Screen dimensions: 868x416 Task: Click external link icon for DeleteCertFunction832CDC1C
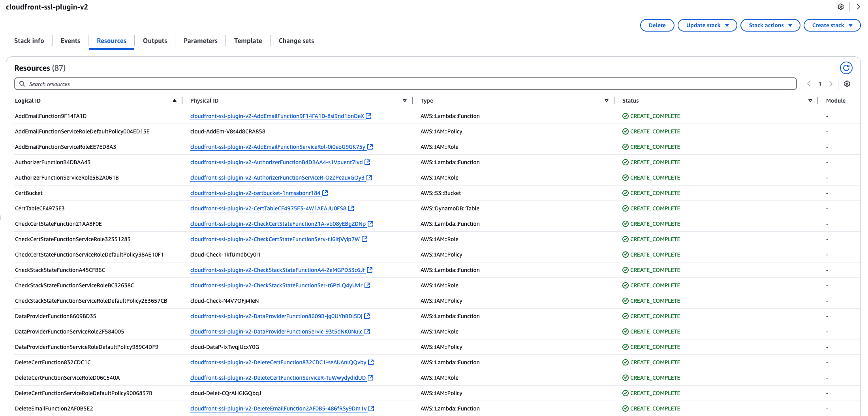pos(371,362)
